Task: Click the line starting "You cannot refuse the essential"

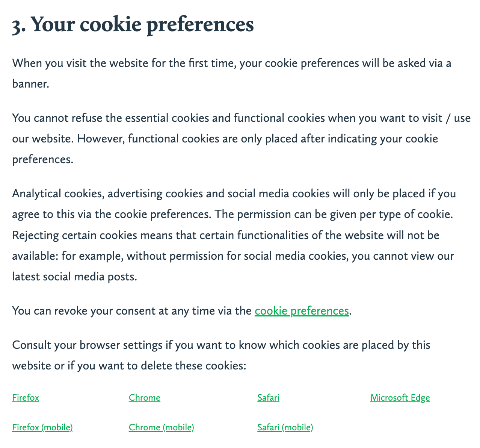Action: [x=242, y=118]
